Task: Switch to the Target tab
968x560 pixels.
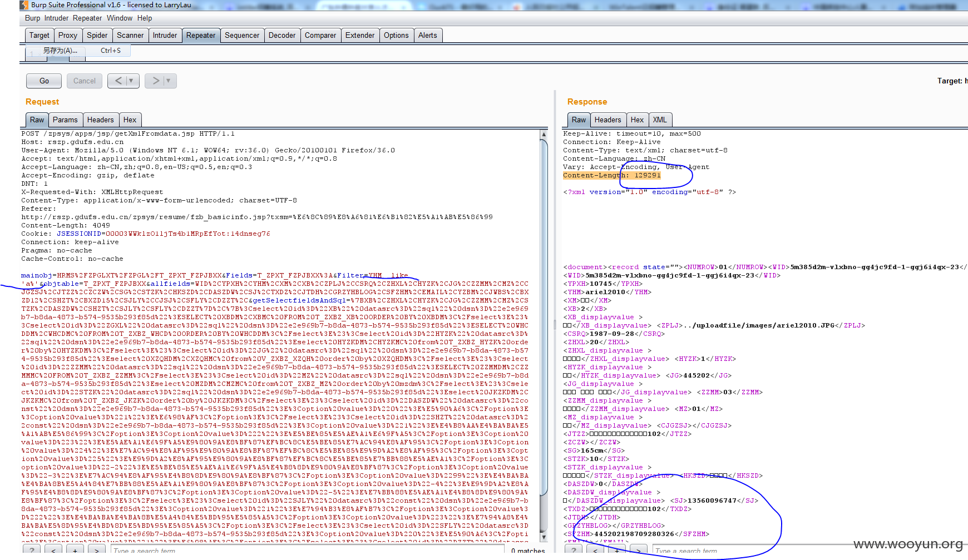Action: coord(39,35)
